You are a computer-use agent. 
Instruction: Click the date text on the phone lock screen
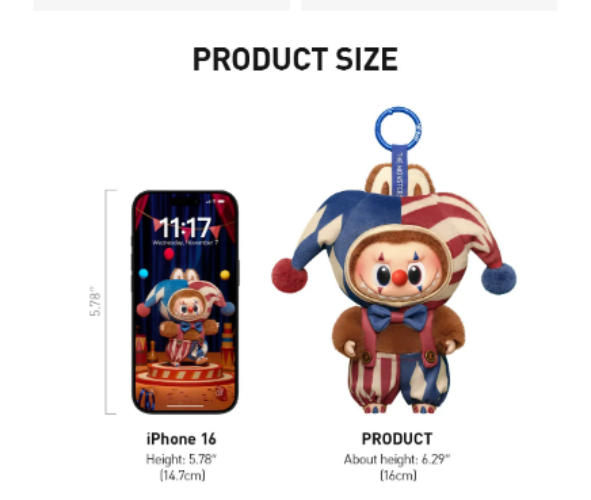point(185,243)
